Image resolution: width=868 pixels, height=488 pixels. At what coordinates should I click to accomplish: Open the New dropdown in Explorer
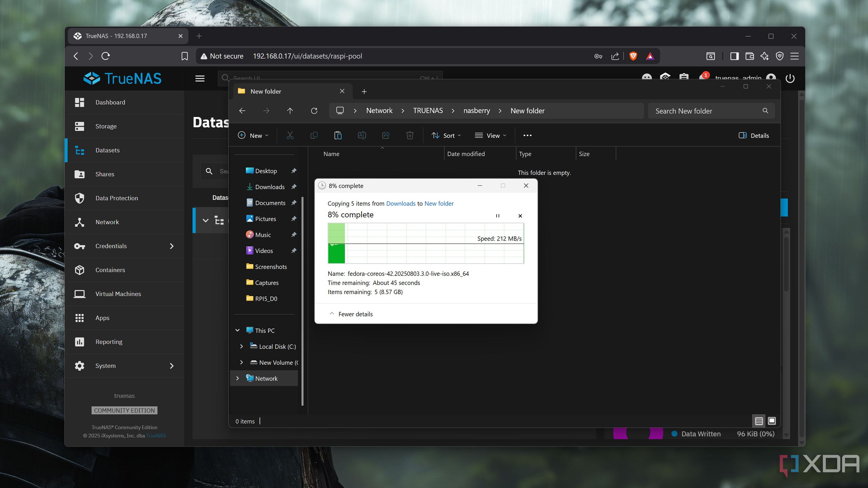point(253,135)
